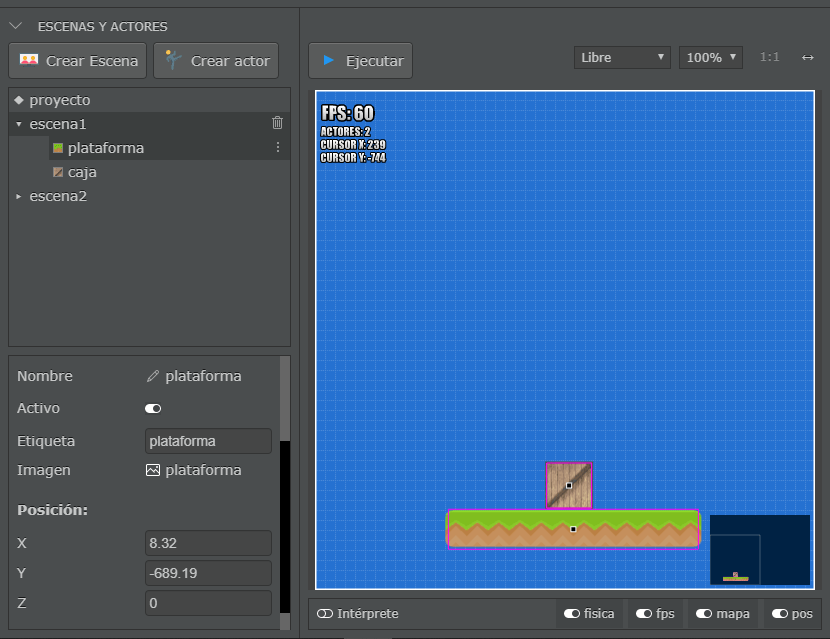This screenshot has width=830, height=639.
Task: Toggle the fisica switch
Action: [x=572, y=614]
